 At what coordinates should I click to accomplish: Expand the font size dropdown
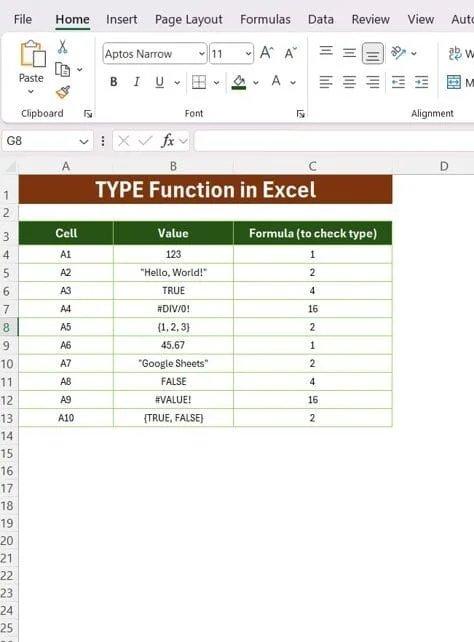(x=248, y=54)
